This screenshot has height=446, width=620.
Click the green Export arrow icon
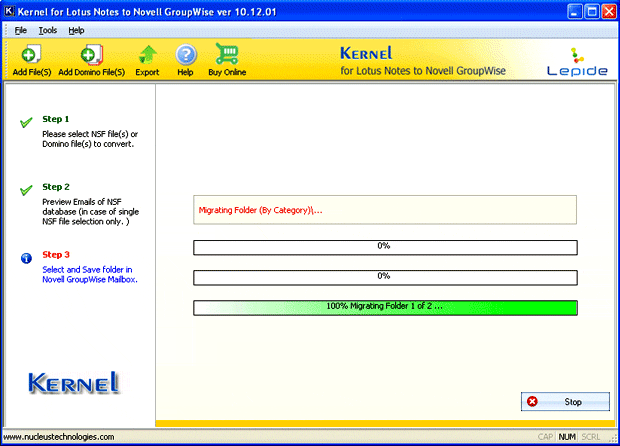click(x=147, y=55)
